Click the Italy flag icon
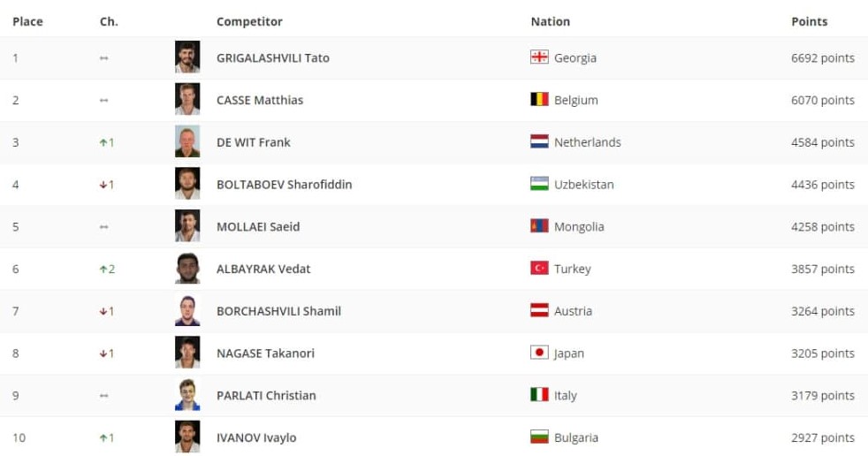The height and width of the screenshot is (456, 868). [539, 395]
